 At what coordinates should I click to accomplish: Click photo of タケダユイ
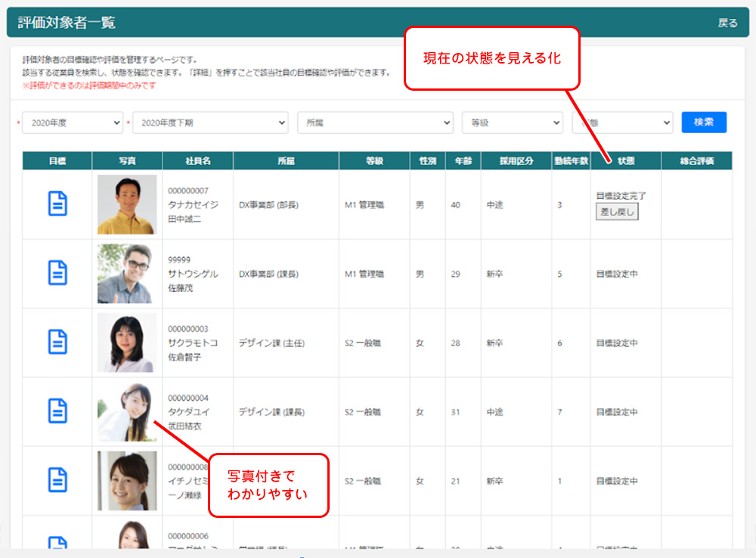(x=127, y=412)
